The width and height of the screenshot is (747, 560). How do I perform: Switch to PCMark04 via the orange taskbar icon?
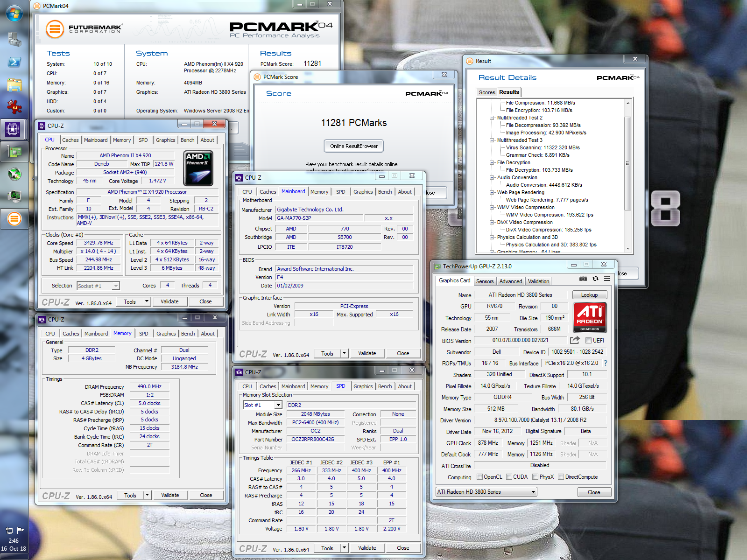[14, 218]
